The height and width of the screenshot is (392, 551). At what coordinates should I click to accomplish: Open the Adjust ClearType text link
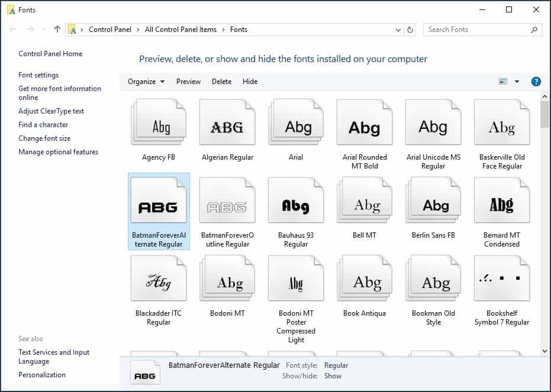point(51,111)
